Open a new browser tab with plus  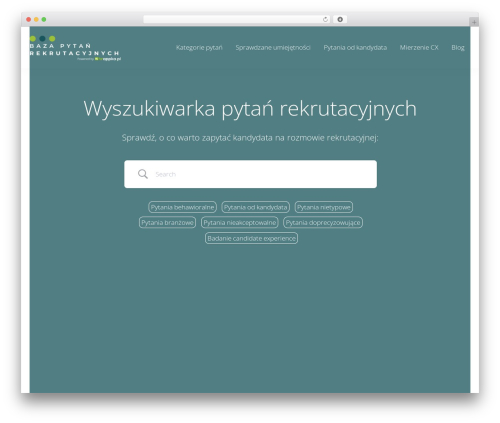point(474,22)
